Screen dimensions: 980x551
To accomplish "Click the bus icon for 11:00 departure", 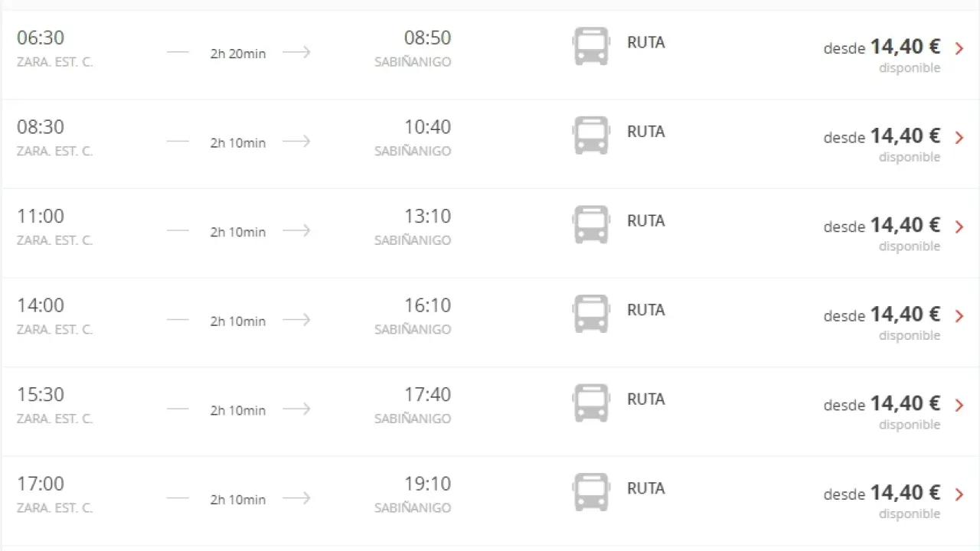I will click(591, 224).
